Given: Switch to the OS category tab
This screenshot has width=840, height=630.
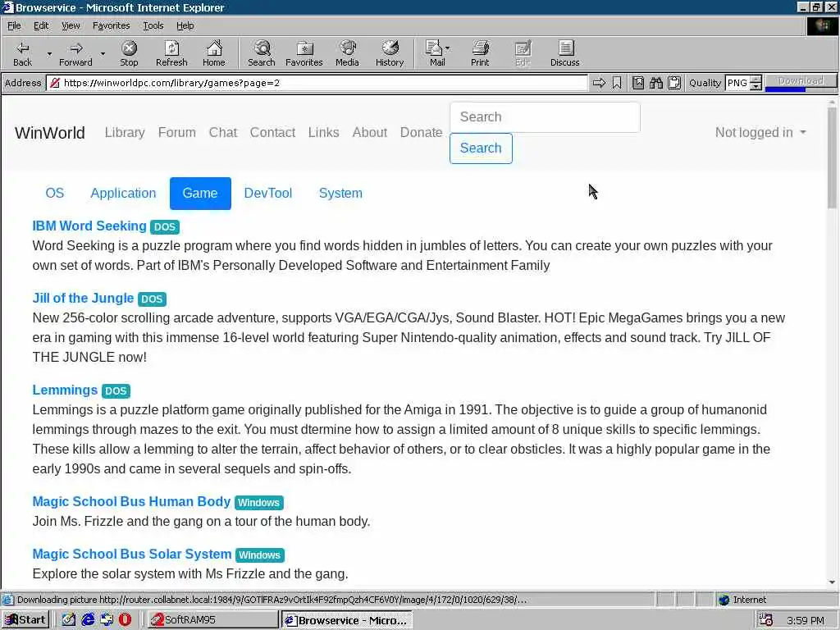Looking at the screenshot, I should point(55,194).
